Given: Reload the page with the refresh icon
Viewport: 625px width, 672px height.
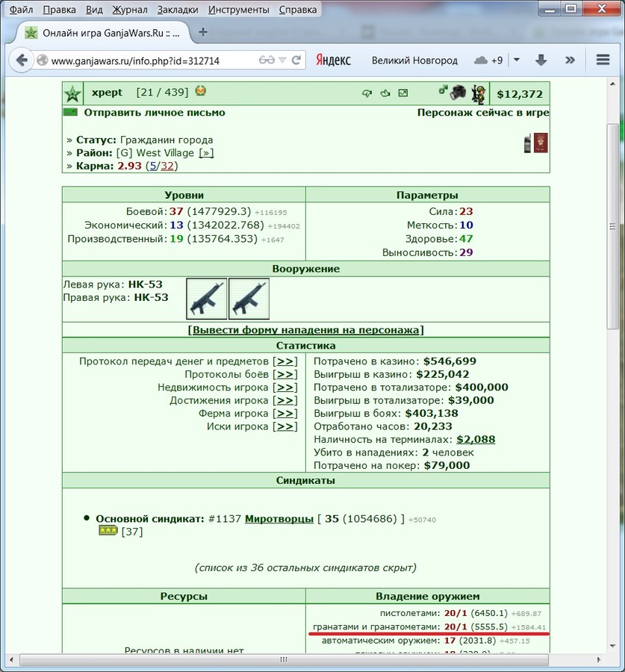Looking at the screenshot, I should point(296,60).
